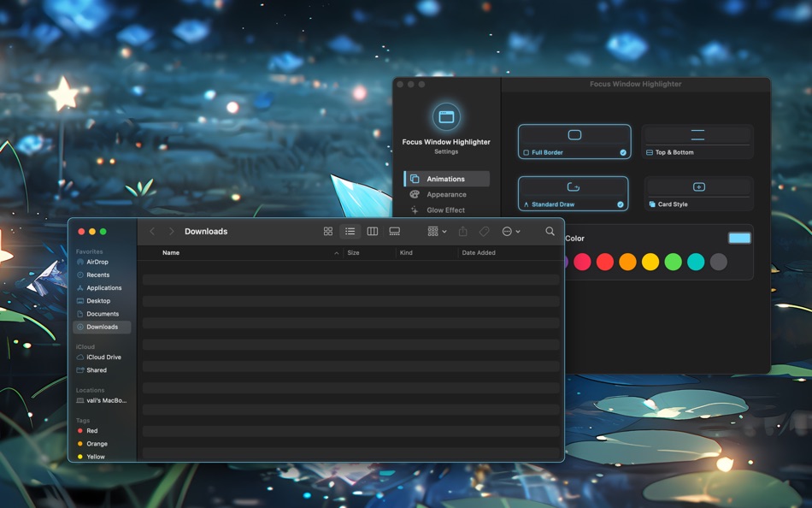The width and height of the screenshot is (812, 508).
Task: Open the Finder more actions menu
Action: tap(510, 231)
